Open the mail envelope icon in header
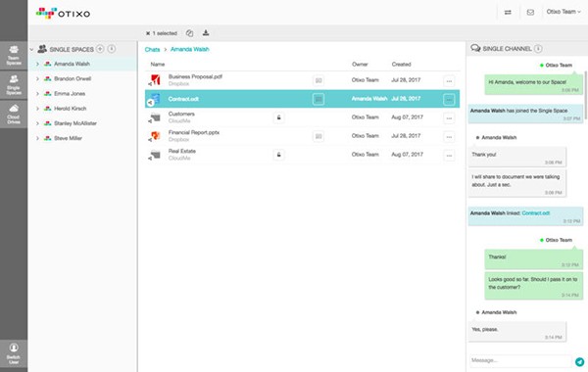Screen dimensions: 588x372 530,13
